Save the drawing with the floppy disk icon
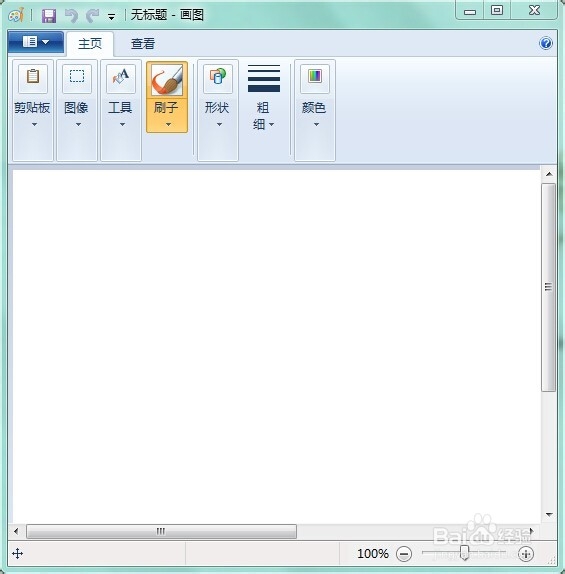The width and height of the screenshot is (565, 574). click(x=49, y=16)
